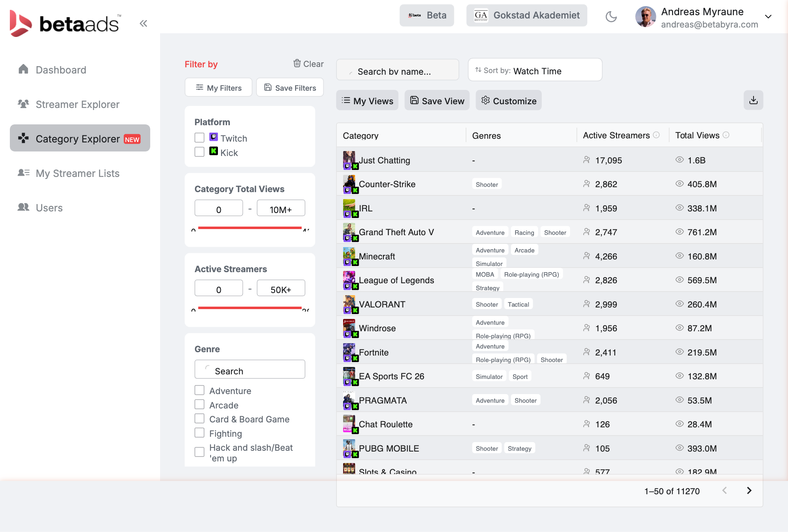
Task: Click the Search by name field
Action: (x=397, y=71)
